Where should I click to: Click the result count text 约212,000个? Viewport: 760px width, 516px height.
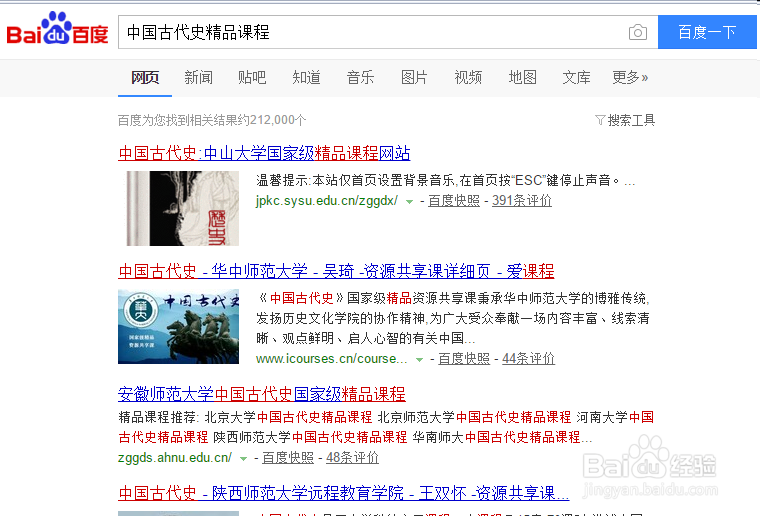(x=272, y=120)
